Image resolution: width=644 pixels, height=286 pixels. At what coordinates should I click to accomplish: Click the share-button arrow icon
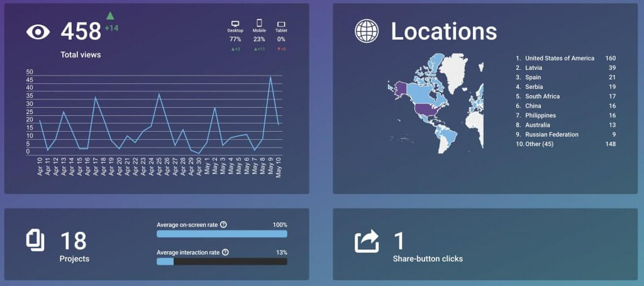coord(367,241)
